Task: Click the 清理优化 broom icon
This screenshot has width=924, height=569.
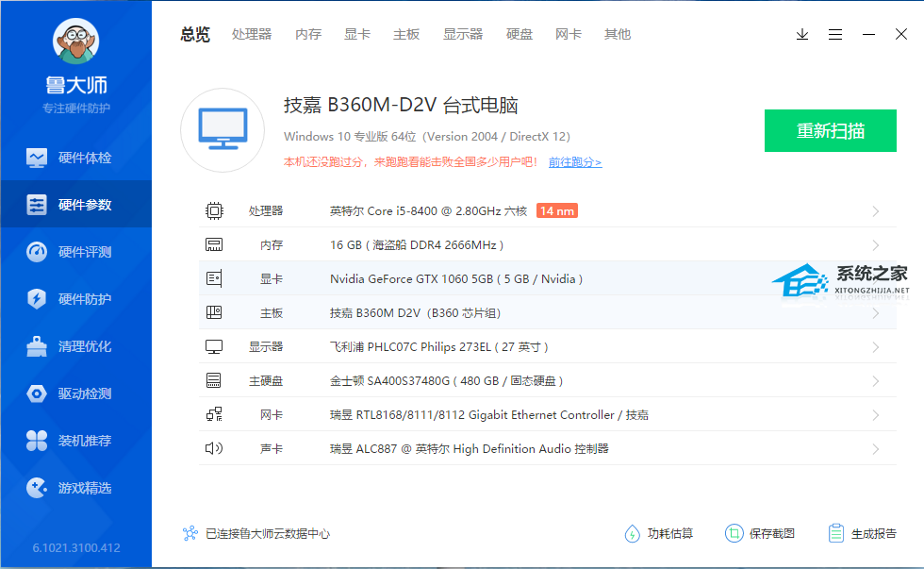Action: pos(37,346)
